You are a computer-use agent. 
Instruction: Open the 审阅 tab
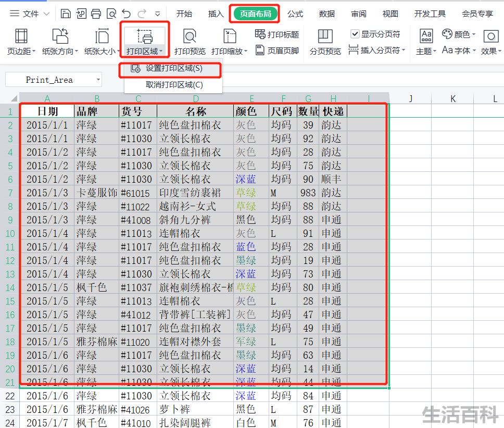[359, 14]
